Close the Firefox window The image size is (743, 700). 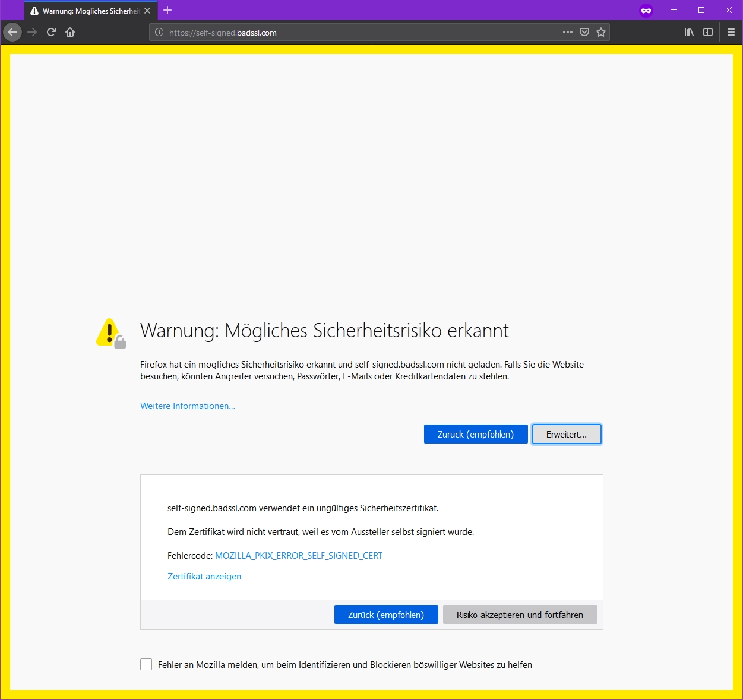729,10
